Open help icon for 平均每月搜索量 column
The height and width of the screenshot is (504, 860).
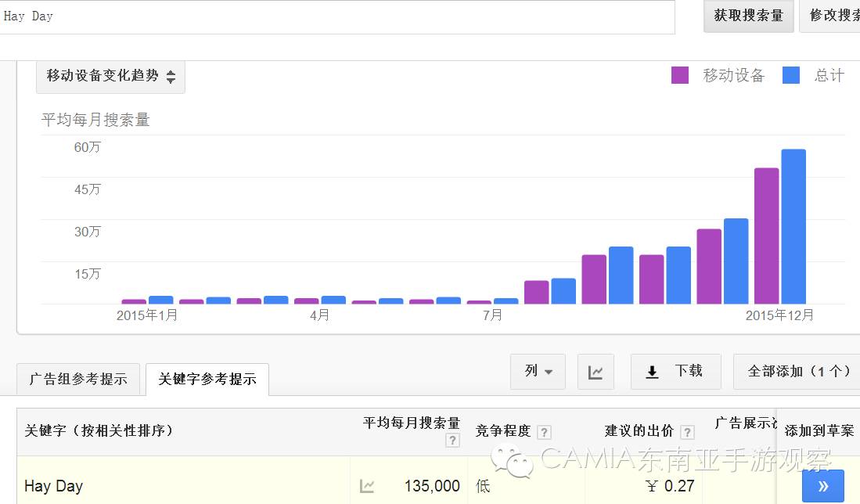point(452,440)
